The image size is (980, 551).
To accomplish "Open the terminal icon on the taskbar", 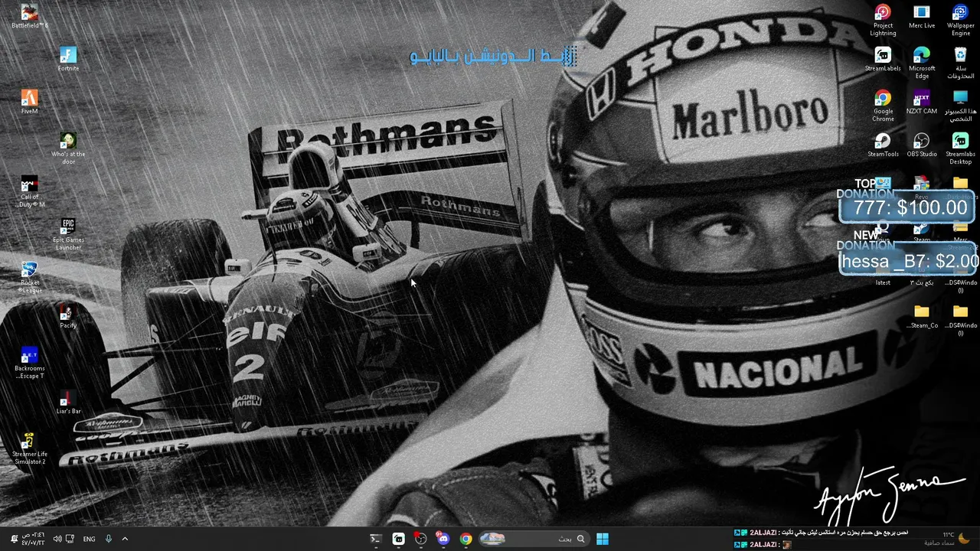I will [375, 539].
